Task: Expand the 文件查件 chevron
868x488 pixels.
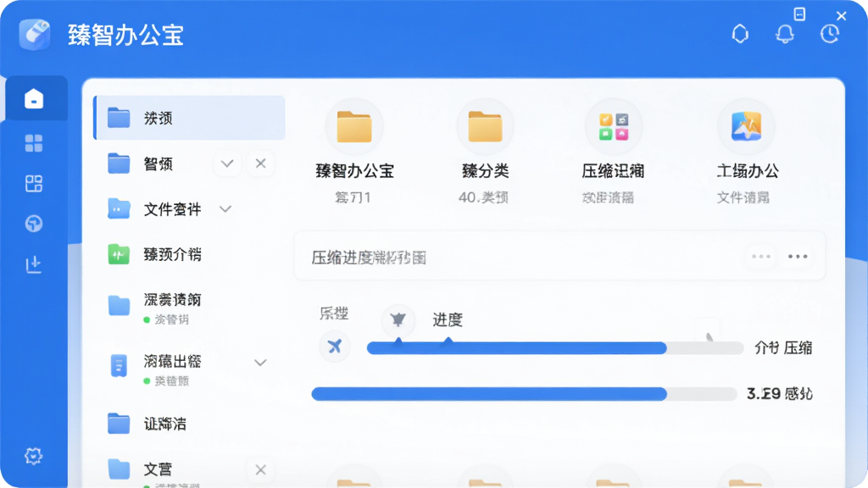Action: point(225,209)
